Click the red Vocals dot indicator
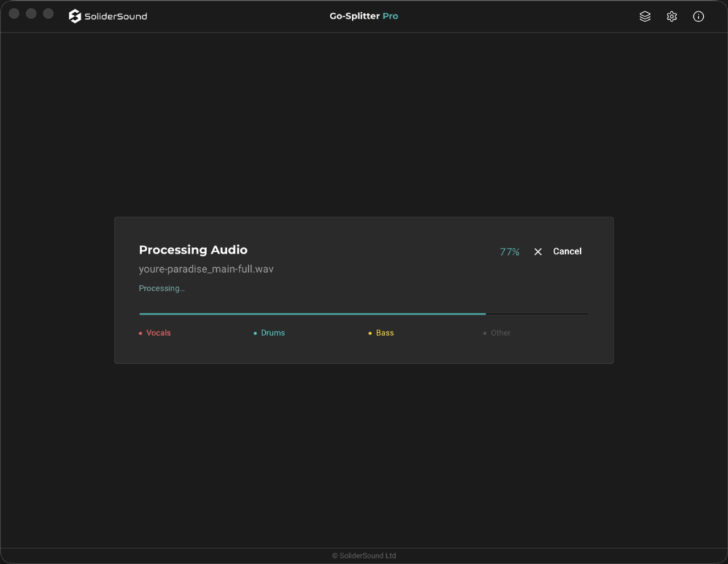The width and height of the screenshot is (728, 564). 141,333
